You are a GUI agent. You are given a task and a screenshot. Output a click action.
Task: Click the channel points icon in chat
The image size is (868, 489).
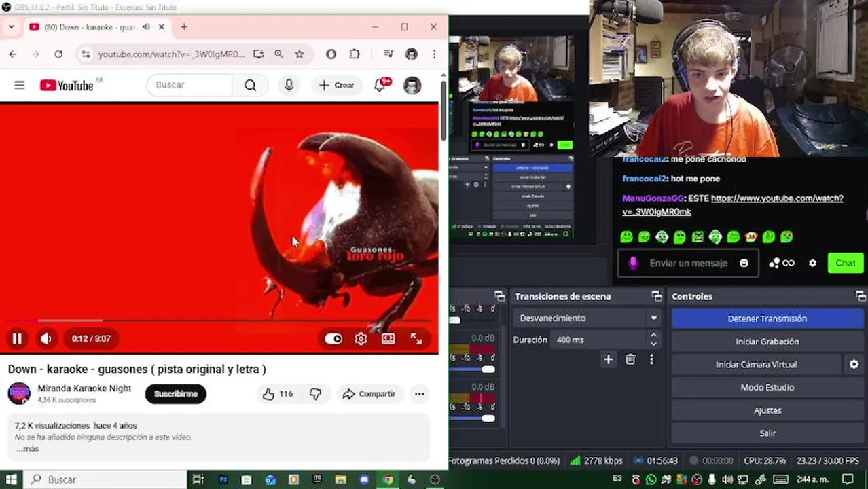pos(781,263)
